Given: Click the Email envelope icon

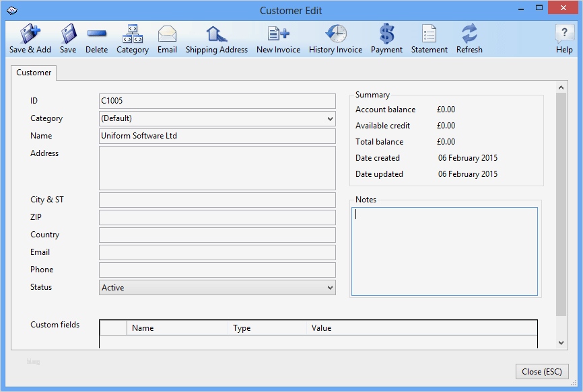Looking at the screenshot, I should (x=167, y=34).
